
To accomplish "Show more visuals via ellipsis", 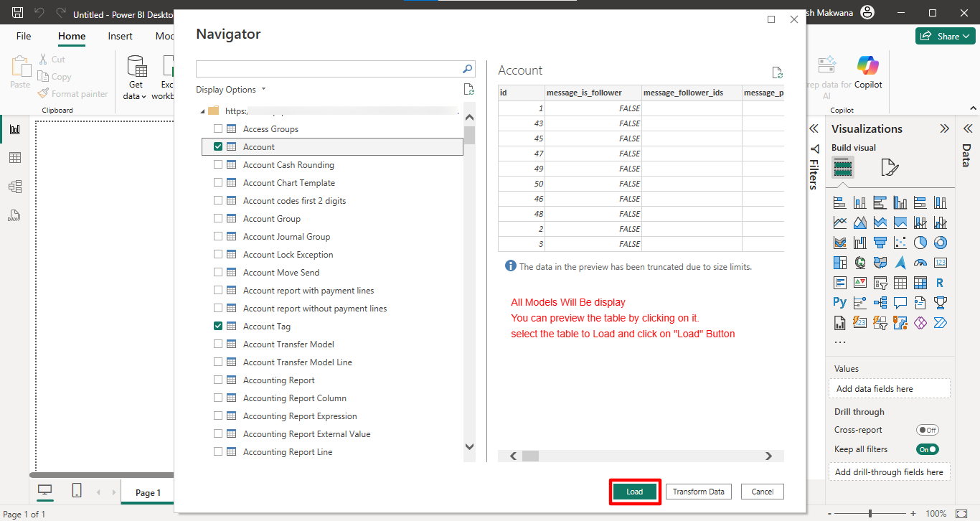I will 840,343.
